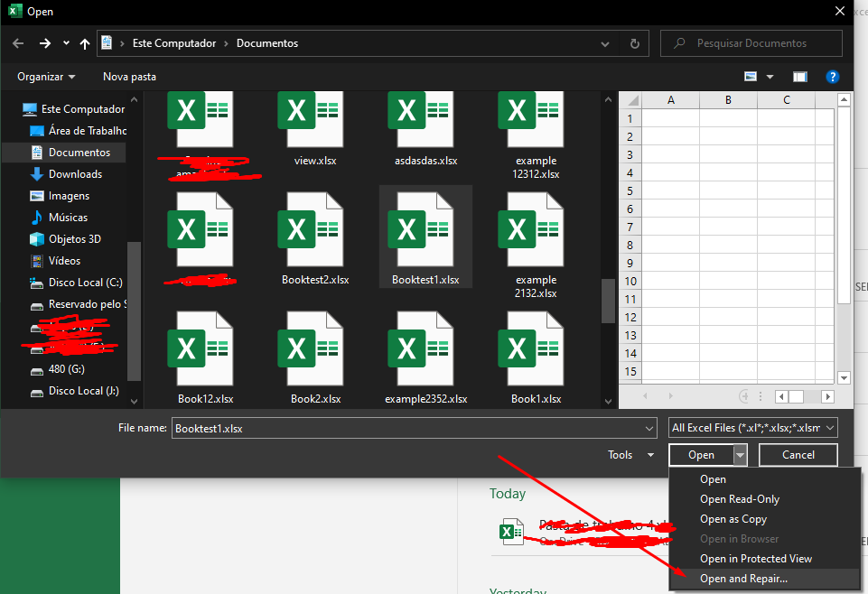Select the Reservado pelo drive entry
868x594 pixels.
[x=78, y=303]
